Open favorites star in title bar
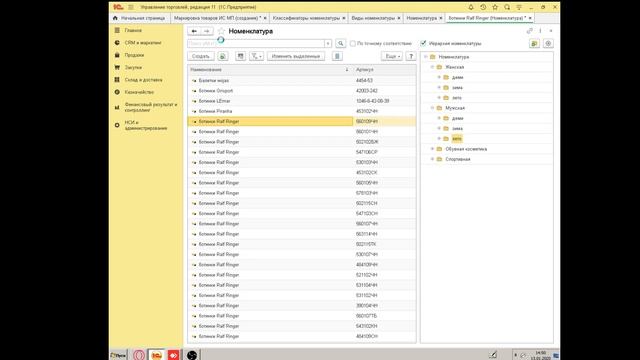The height and width of the screenshot is (360, 640). pyautogui.click(x=495, y=7)
